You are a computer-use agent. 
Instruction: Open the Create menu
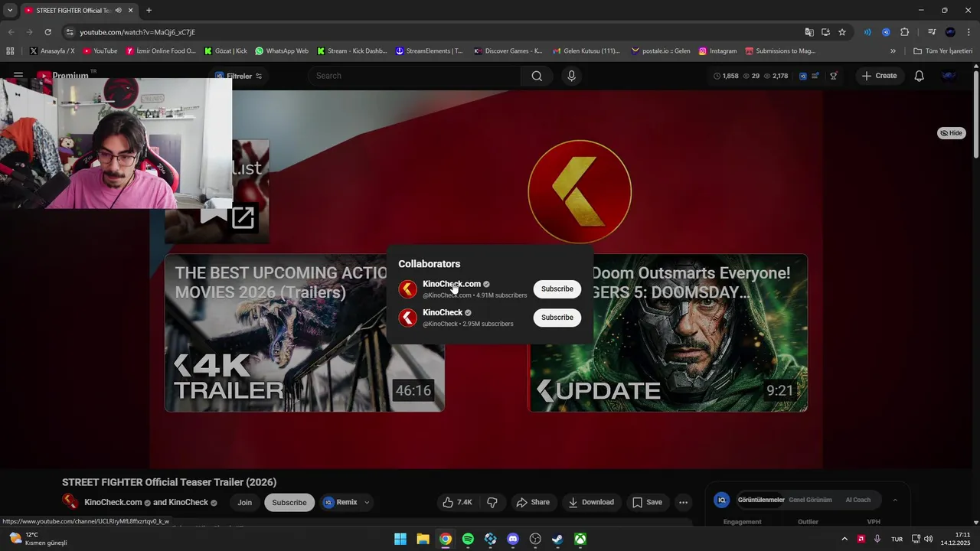pyautogui.click(x=879, y=76)
